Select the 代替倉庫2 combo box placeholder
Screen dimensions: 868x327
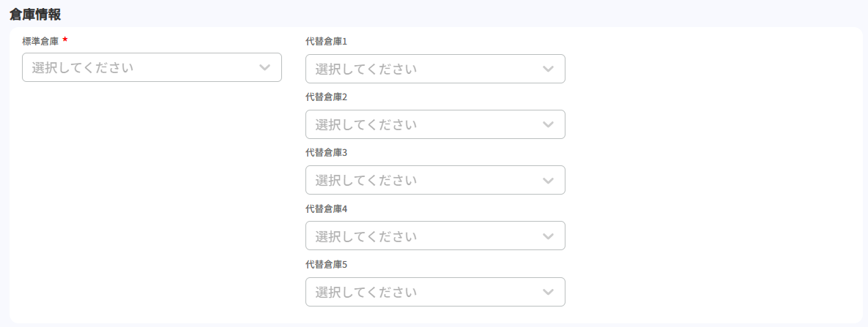point(366,124)
